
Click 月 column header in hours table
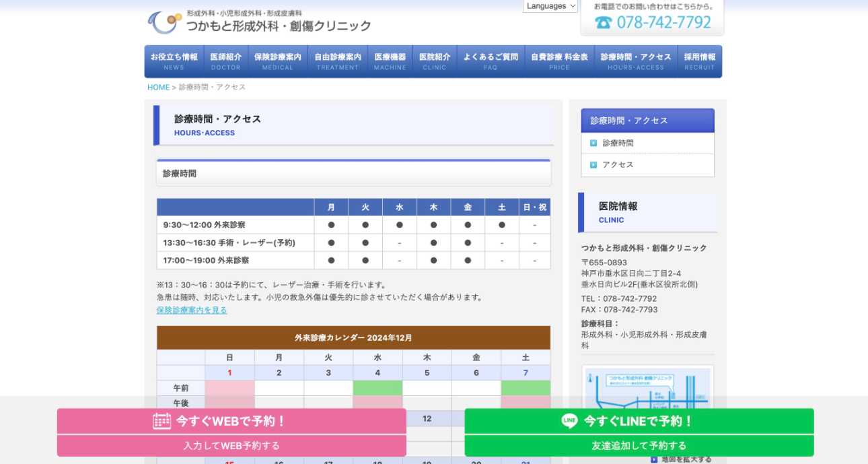point(331,207)
